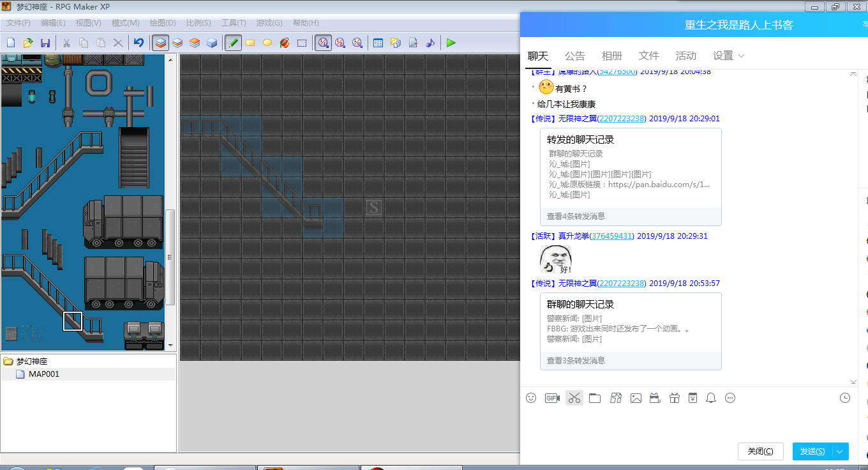
Task: Choose the flood fill tool
Action: point(285,43)
